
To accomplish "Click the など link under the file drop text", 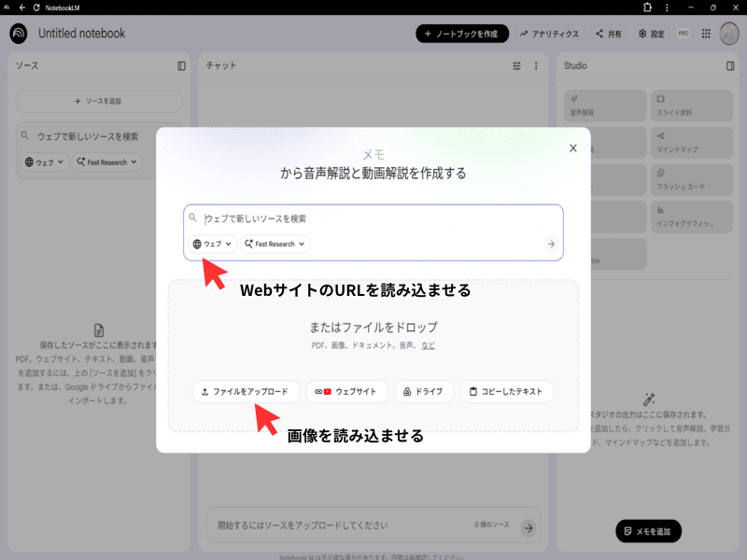I will 428,345.
